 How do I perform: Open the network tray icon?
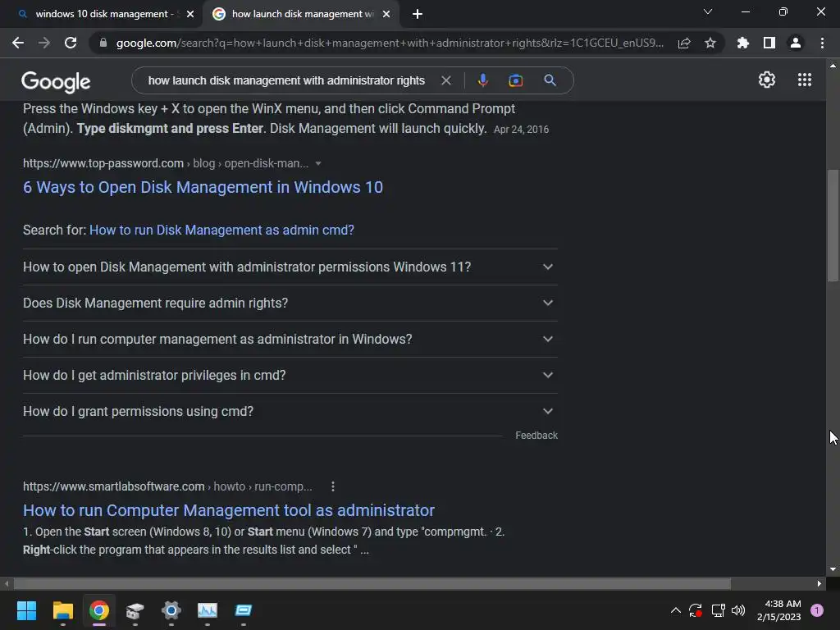(718, 610)
